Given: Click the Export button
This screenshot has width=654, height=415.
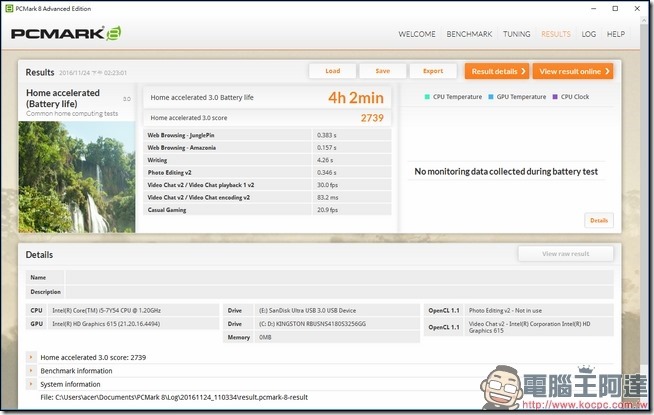Looking at the screenshot, I should point(433,71).
